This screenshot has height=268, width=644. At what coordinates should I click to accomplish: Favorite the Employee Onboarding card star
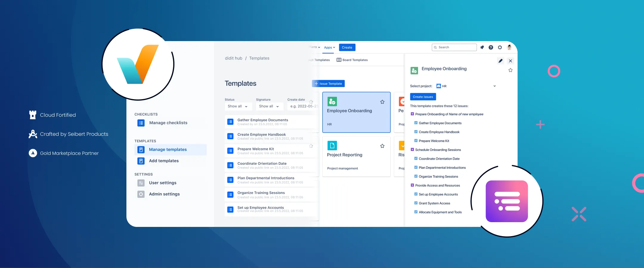382,102
